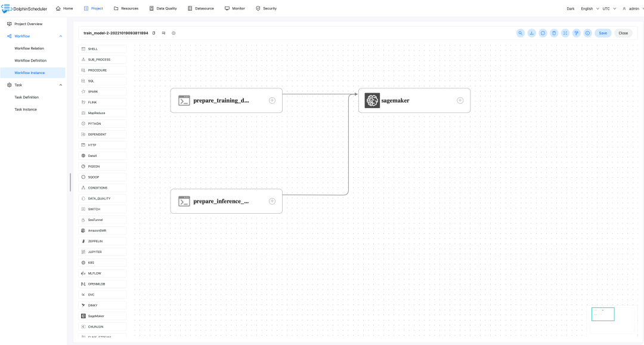Screen dimensions: 644x345
Task: Collapse the Task sidebar section
Action: (61, 85)
